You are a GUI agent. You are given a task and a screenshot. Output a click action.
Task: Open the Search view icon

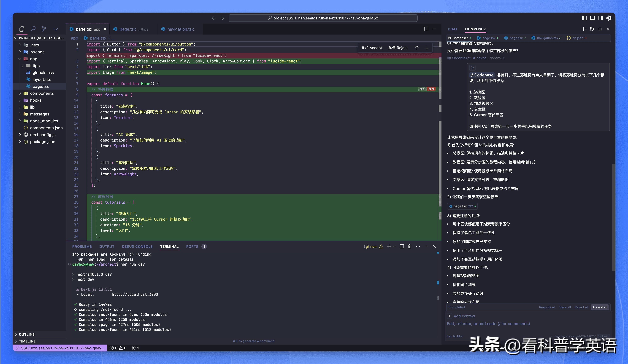coord(33,29)
